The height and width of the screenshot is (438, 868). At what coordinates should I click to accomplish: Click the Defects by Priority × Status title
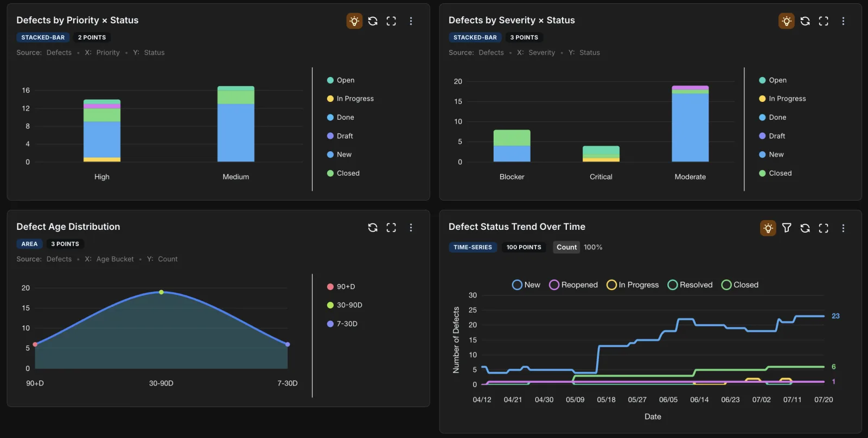[78, 20]
